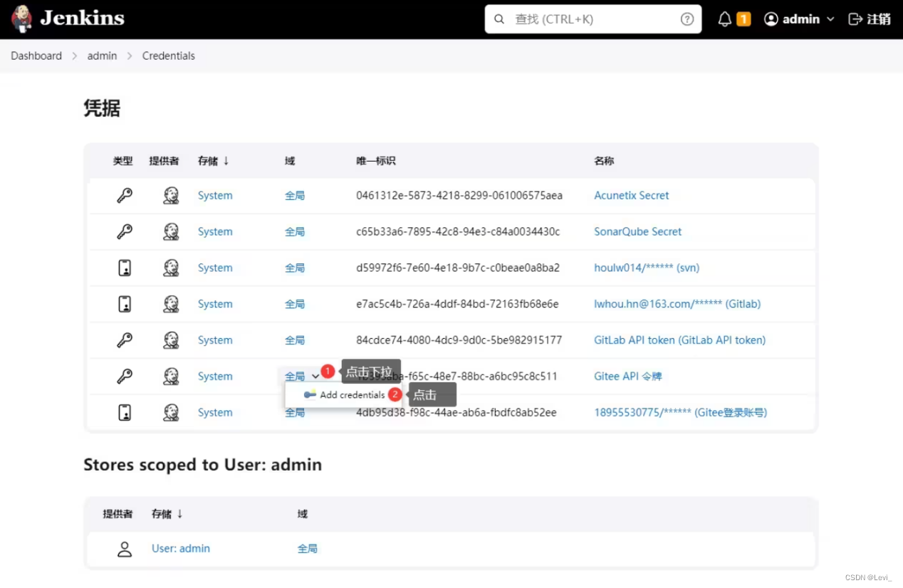903x588 pixels.
Task: Expand the admin account dropdown chevron
Action: pos(830,19)
